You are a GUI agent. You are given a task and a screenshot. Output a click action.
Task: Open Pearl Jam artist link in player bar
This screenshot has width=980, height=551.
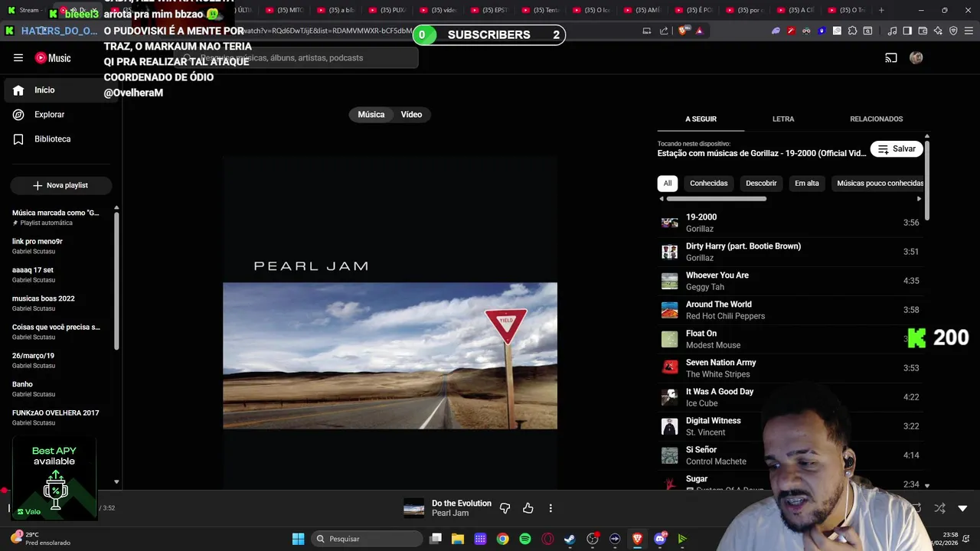[450, 514]
